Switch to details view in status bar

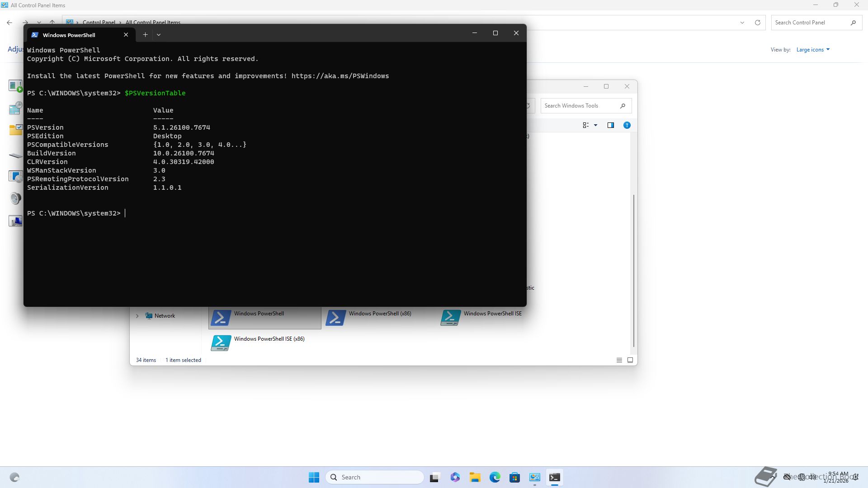pyautogui.click(x=619, y=360)
